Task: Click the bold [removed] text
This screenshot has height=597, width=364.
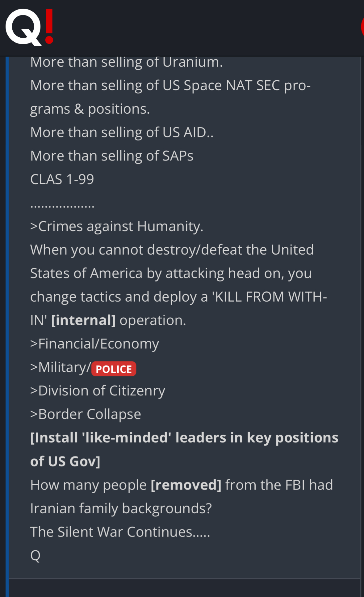Action: pyautogui.click(x=186, y=485)
